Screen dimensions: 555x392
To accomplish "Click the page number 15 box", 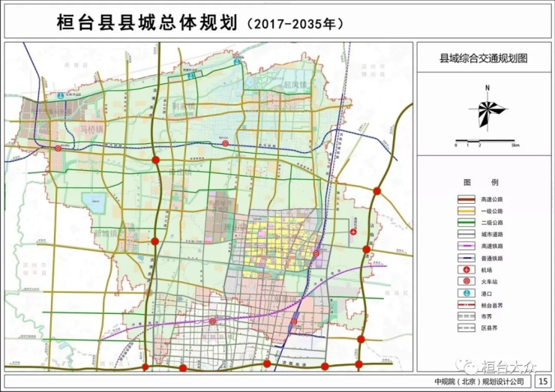I will click(x=542, y=382).
